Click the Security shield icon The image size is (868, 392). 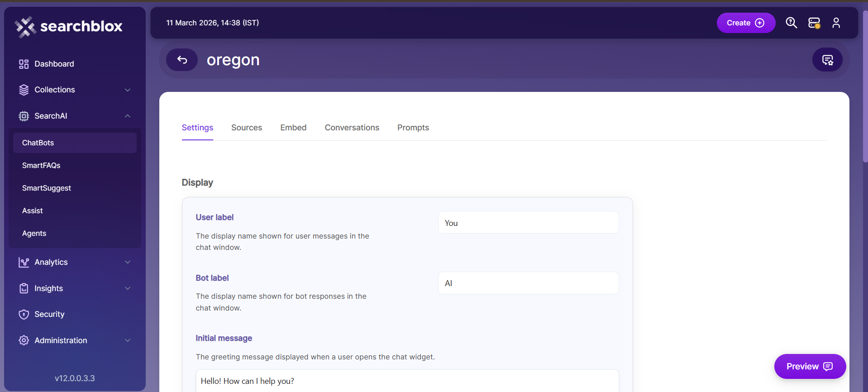click(x=24, y=314)
